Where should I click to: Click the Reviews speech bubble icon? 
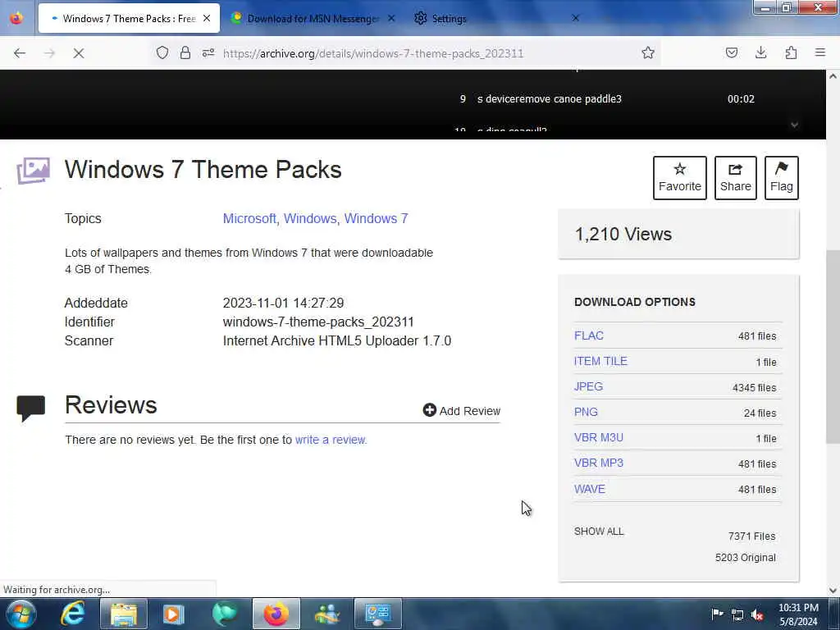(x=31, y=409)
